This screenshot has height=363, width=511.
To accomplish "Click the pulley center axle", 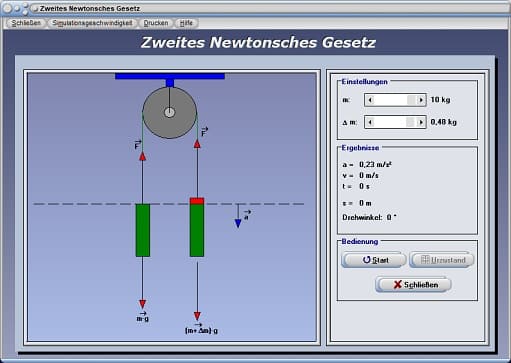I will tap(169, 113).
